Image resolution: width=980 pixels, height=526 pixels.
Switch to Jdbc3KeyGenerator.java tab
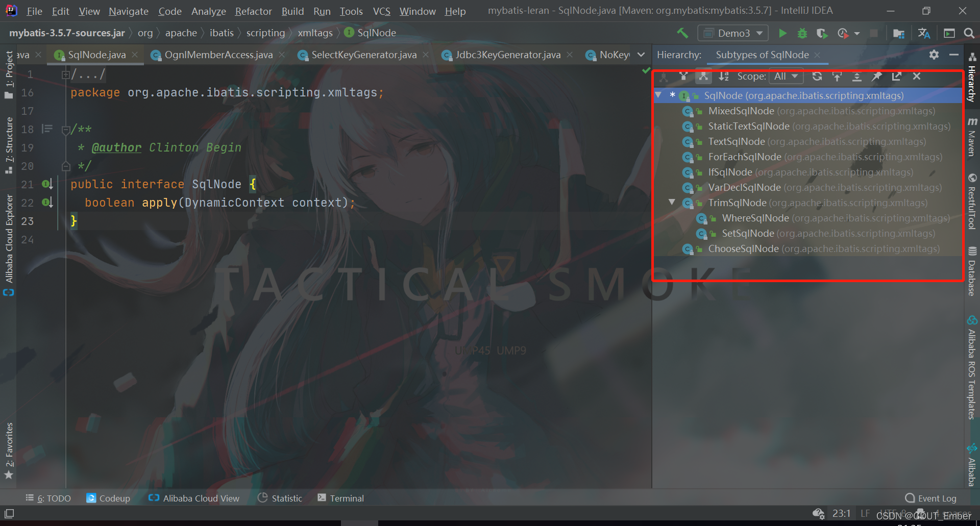[508, 55]
